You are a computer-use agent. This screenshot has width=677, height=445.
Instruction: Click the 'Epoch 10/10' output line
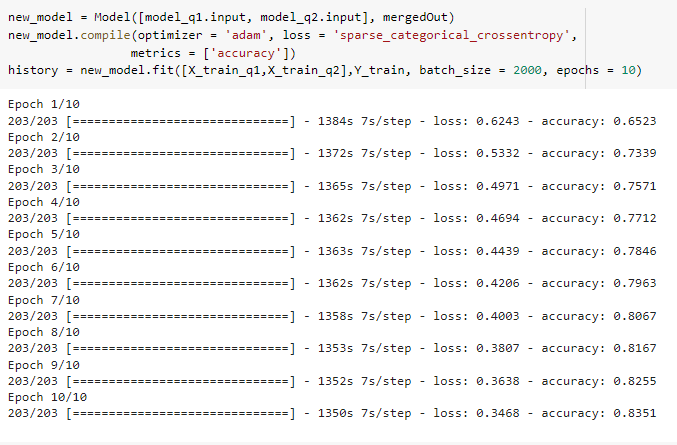[x=47, y=398]
